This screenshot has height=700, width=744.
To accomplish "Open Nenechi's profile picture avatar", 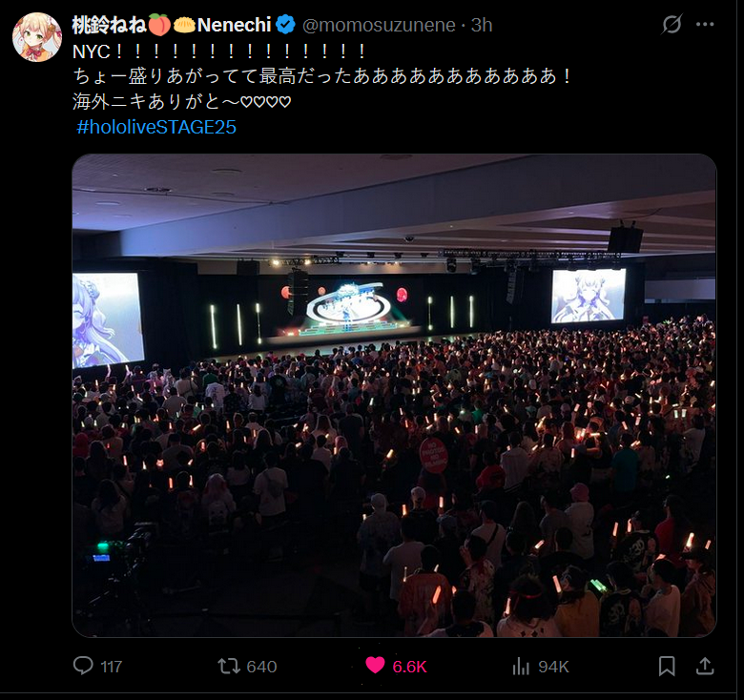I will (x=37, y=37).
